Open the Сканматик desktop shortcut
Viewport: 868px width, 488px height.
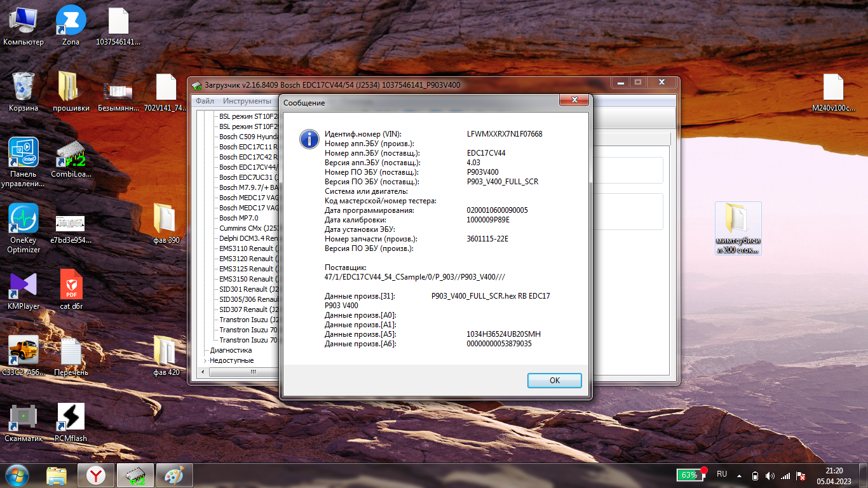coord(24,422)
